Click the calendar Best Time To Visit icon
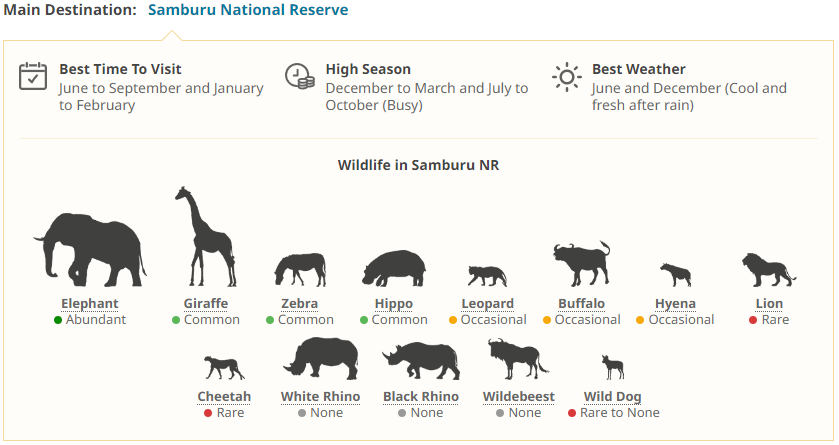Viewport: 839px width, 445px height. click(x=34, y=76)
